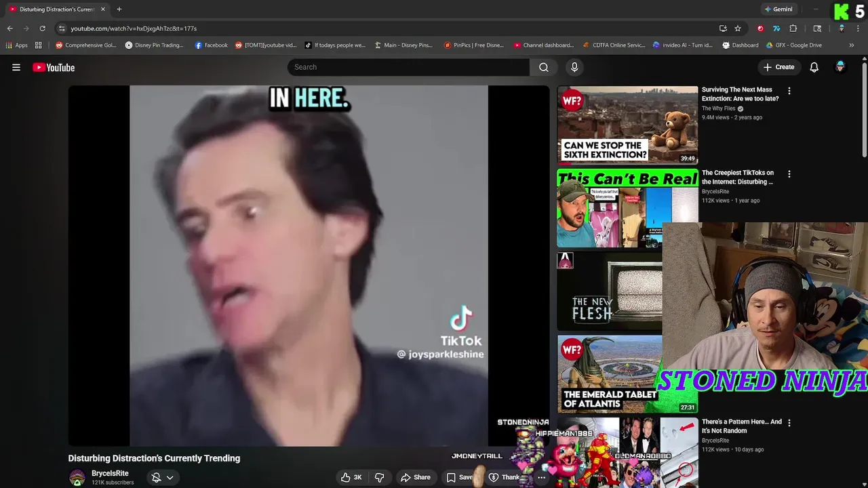Open the Channel dashboard bookmark
Viewport: 868px width, 488px height.
(x=543, y=45)
